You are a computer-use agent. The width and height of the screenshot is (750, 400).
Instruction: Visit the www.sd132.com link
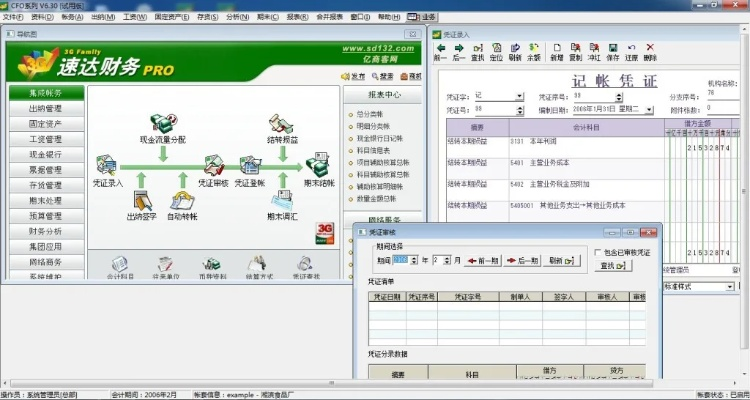378,48
